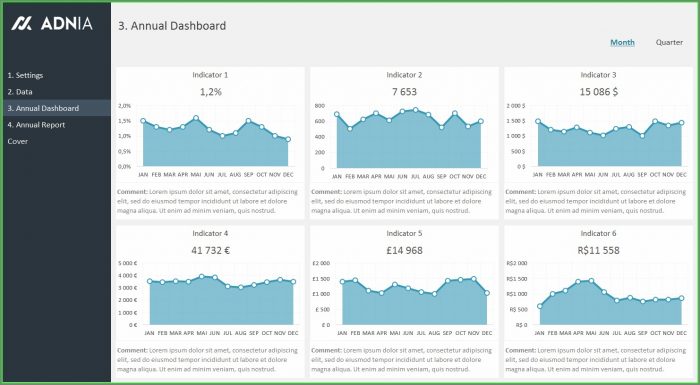Viewport: 700px width, 385px height.
Task: Click the DEC data point in Indicator 5
Action: (487, 293)
